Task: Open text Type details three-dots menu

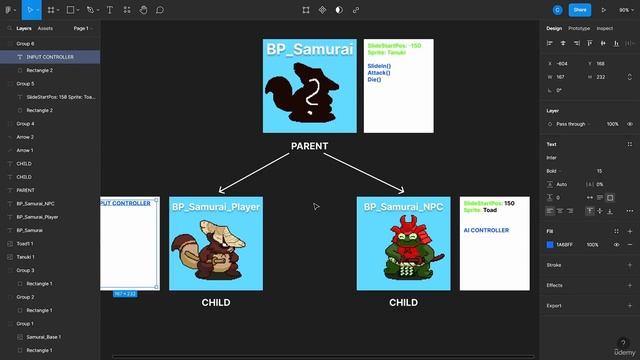Action: (x=630, y=211)
